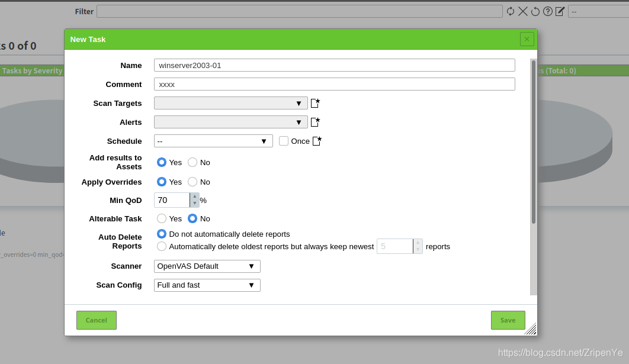Click the Cancel button
Viewport: 629px width, 364px height.
(97, 320)
